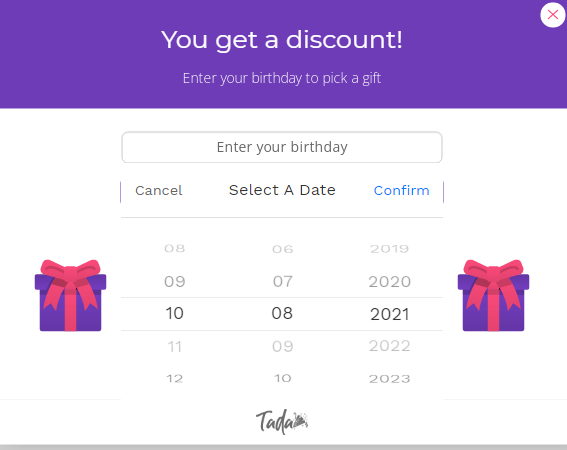The height and width of the screenshot is (450, 567).
Task: Select 12 in the first picker column
Action: [175, 379]
